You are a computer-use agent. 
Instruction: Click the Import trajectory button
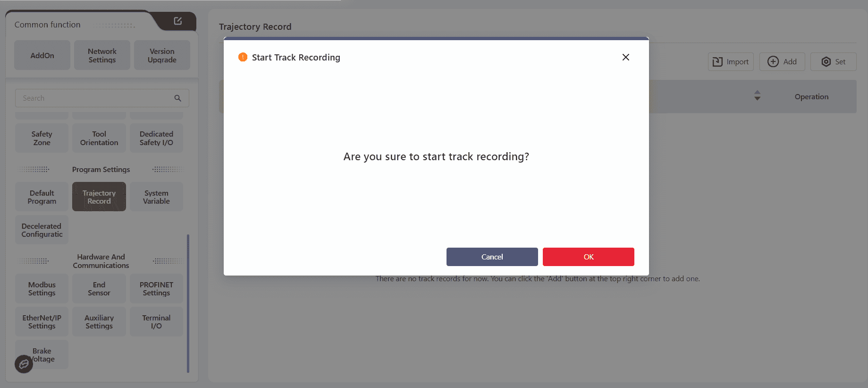tap(731, 62)
